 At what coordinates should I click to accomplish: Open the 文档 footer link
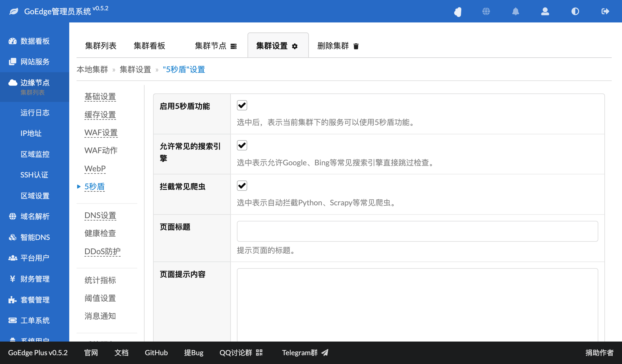click(x=121, y=352)
